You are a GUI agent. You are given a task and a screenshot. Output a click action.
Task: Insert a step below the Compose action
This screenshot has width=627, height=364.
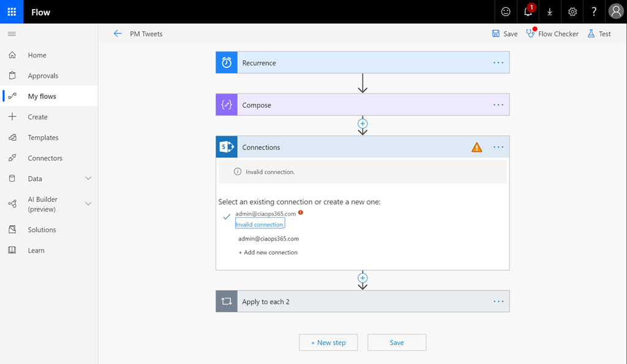362,124
